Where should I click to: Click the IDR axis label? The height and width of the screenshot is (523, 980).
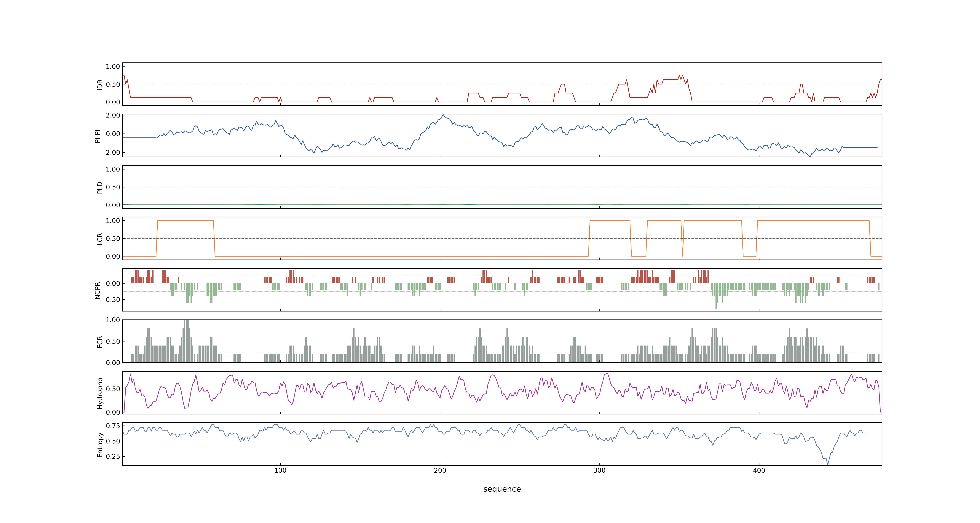coord(100,85)
